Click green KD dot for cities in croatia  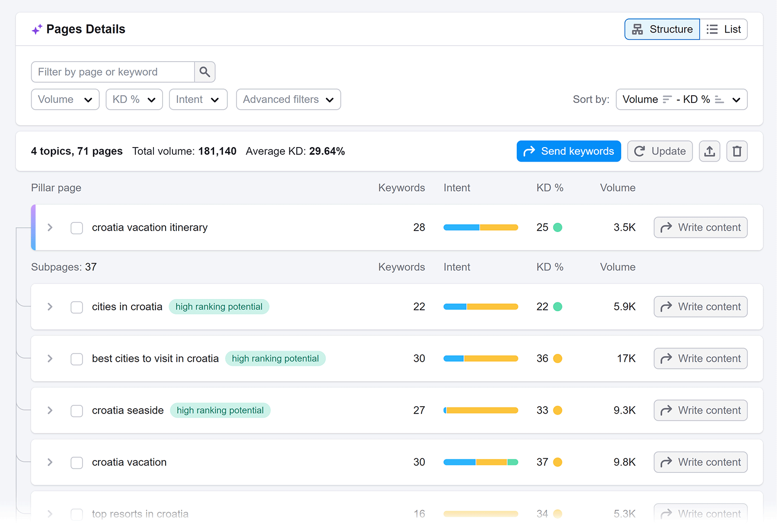(x=557, y=307)
